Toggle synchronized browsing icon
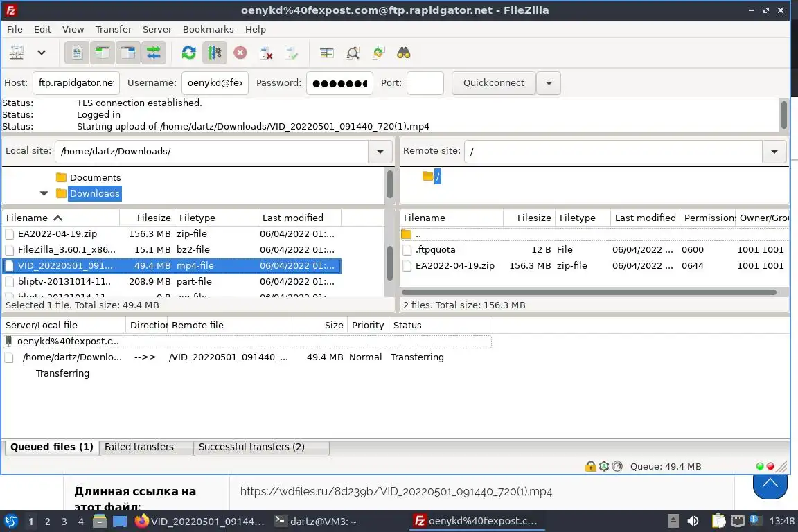 (x=378, y=53)
